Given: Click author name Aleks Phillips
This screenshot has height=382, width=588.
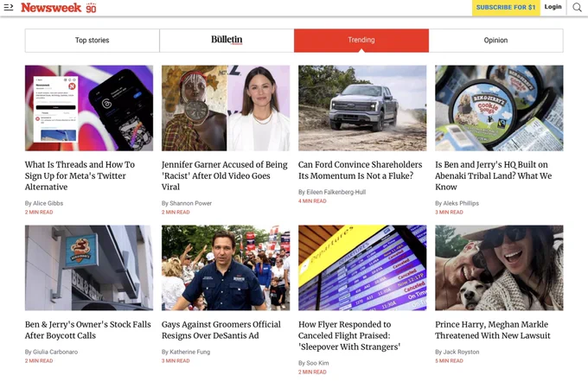Looking at the screenshot, I should [x=461, y=203].
